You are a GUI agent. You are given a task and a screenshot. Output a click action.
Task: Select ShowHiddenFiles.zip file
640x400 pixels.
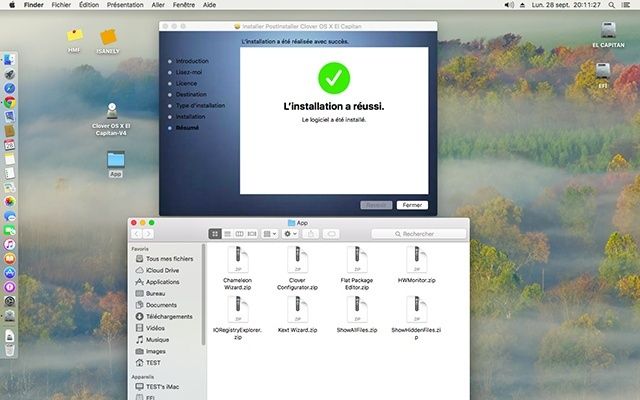coord(416,318)
